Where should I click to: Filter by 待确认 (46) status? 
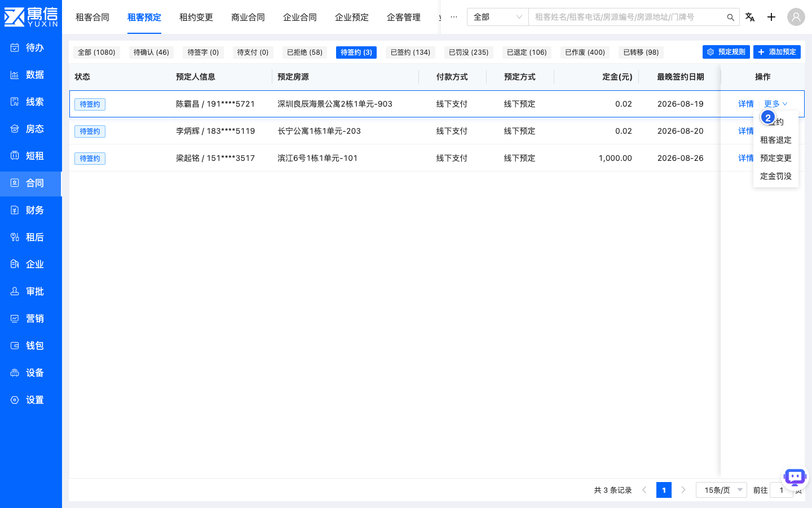[x=151, y=52]
